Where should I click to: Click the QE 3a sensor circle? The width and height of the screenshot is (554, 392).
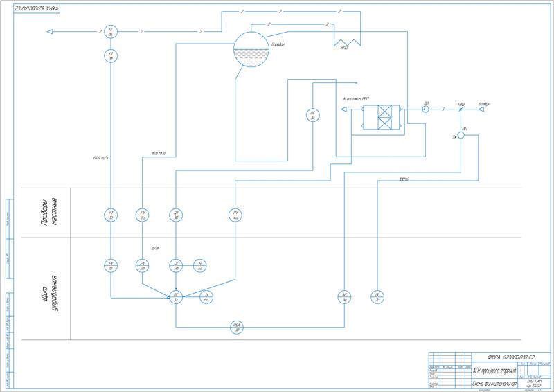(x=313, y=115)
